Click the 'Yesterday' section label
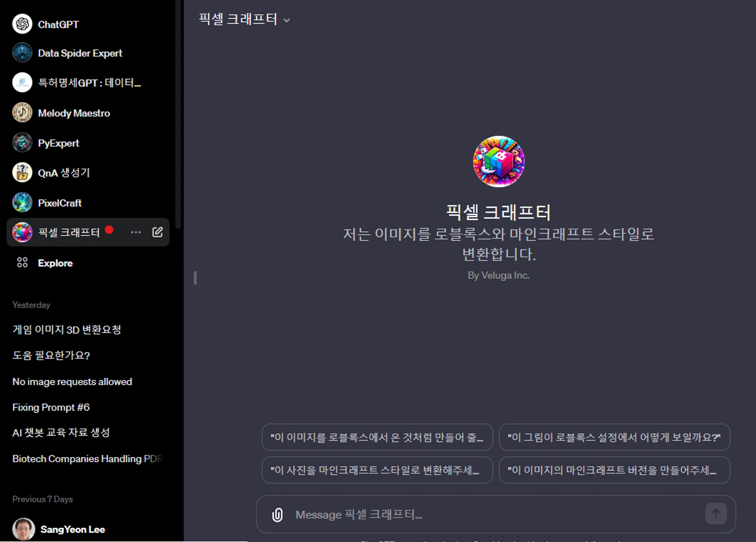The image size is (756, 542). (31, 305)
